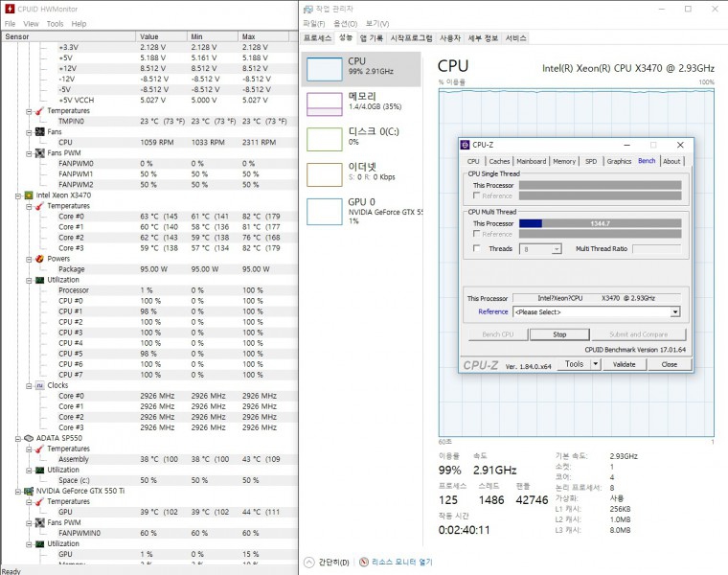The image size is (728, 575).
Task: Open the 시작프로그램 tab in Task Manager
Action: pyautogui.click(x=411, y=38)
